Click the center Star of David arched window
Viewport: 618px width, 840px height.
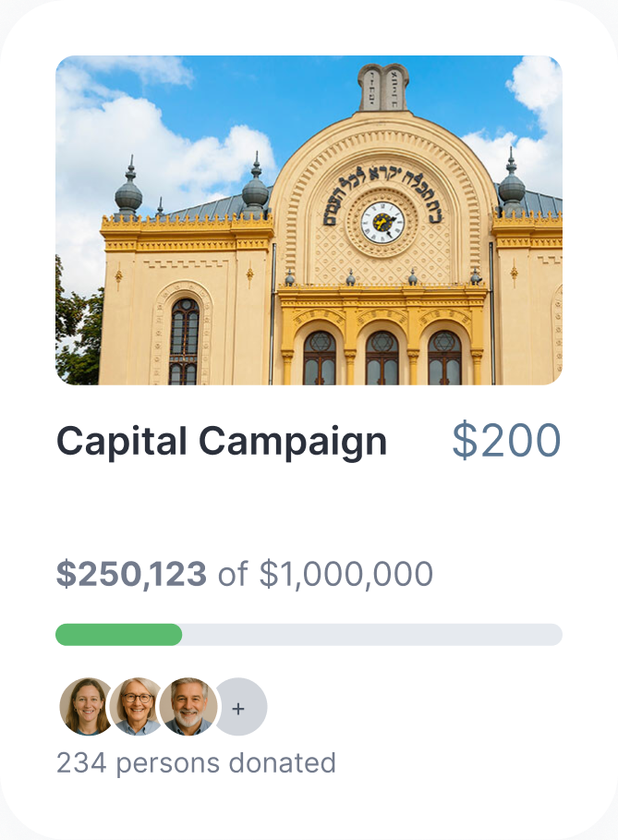point(382,357)
